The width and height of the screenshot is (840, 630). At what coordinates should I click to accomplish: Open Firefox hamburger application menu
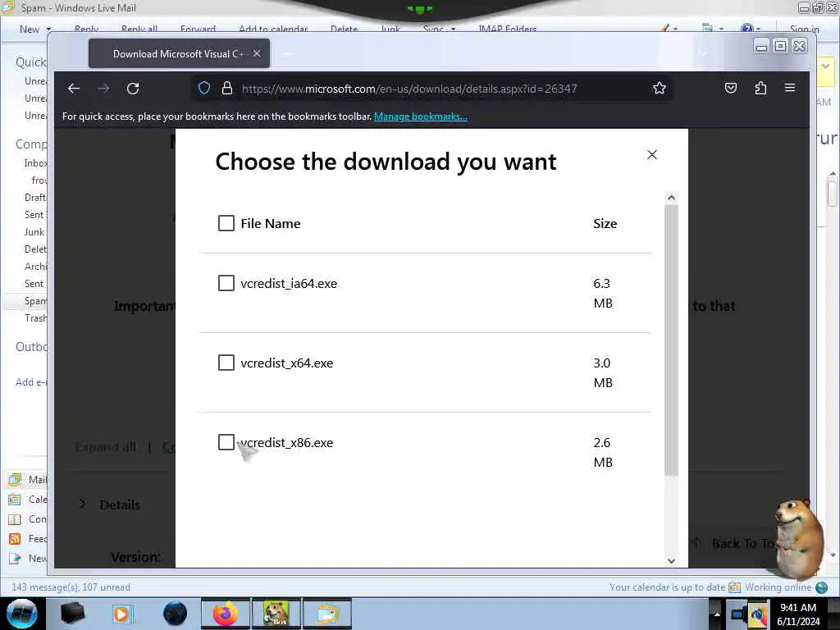[790, 88]
